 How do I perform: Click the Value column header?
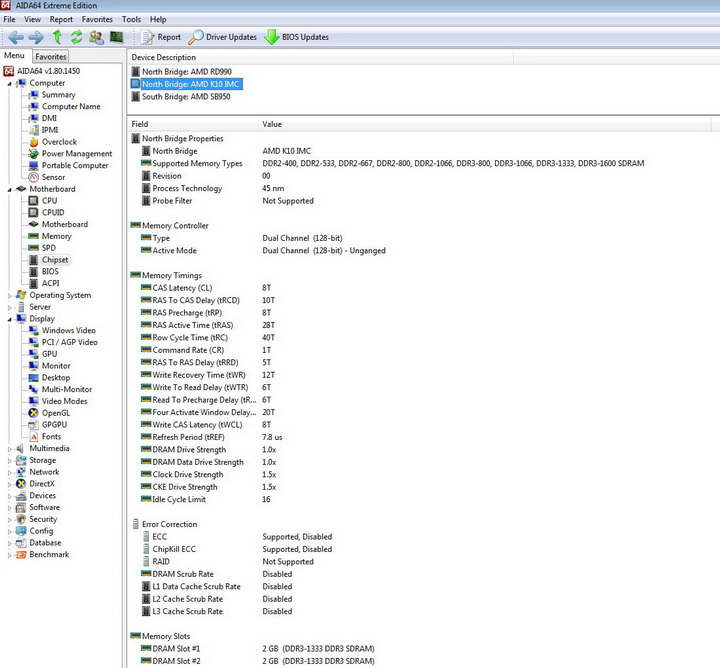point(484,124)
